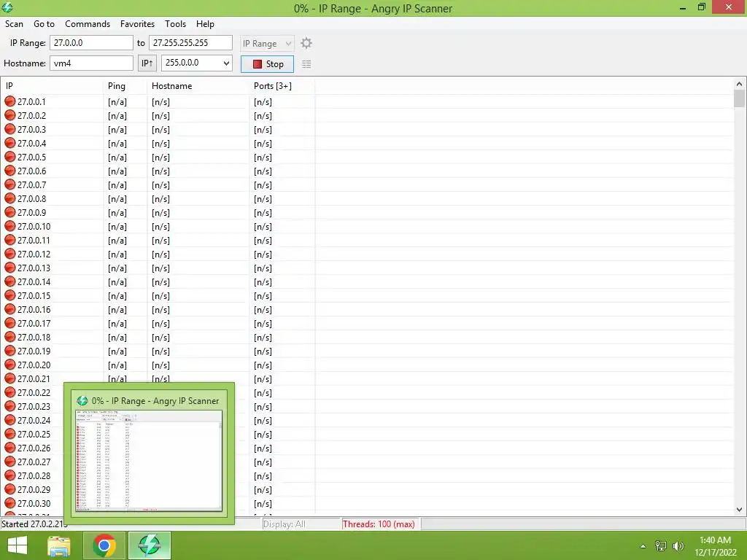Stop the running scan
The width and height of the screenshot is (747, 560).
267,64
